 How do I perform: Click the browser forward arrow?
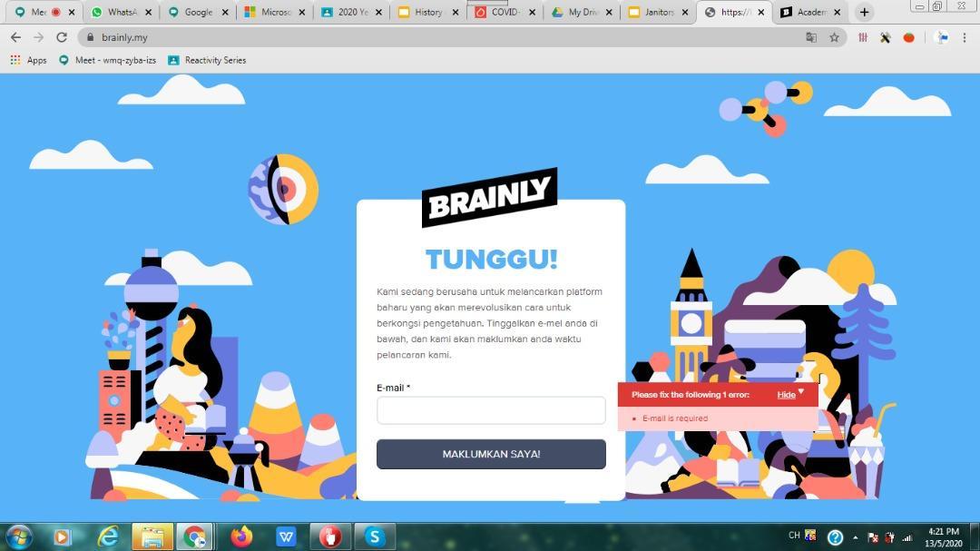click(39, 37)
